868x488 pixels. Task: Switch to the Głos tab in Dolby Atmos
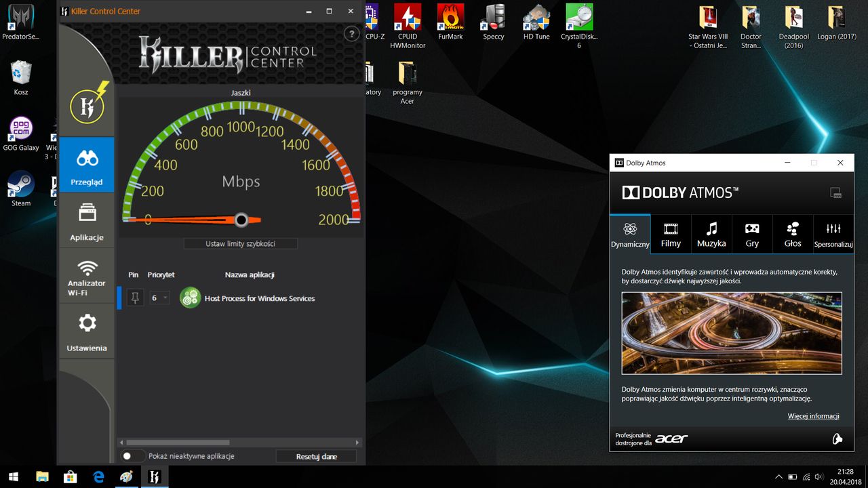click(793, 234)
